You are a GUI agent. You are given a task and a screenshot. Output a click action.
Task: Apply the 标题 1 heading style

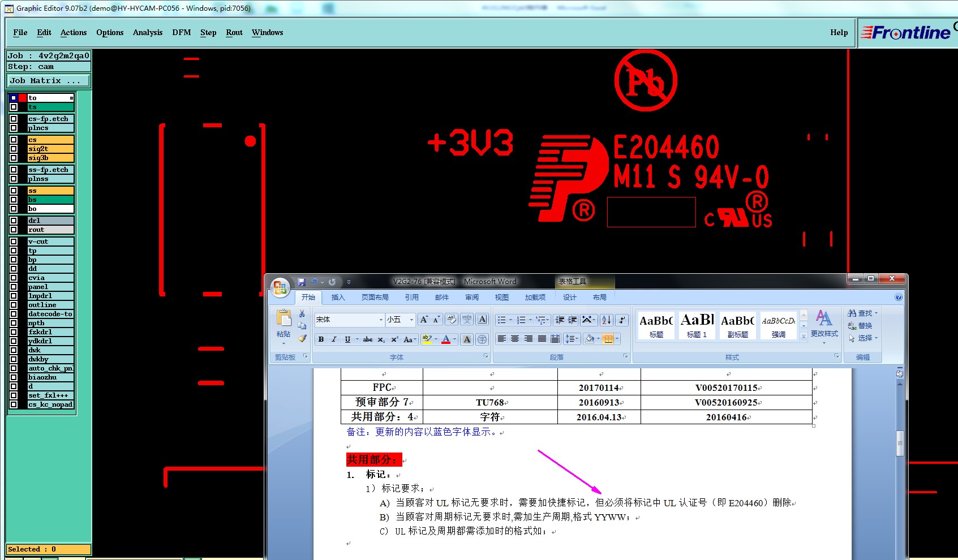697,325
